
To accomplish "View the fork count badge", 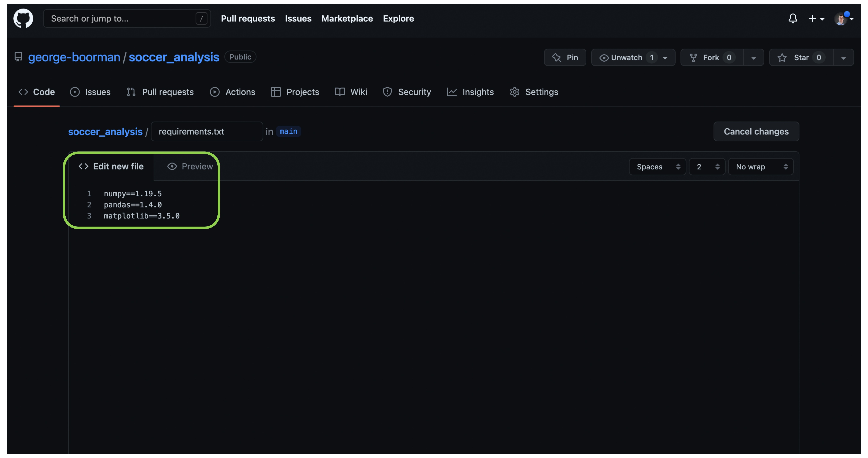I will coord(728,57).
